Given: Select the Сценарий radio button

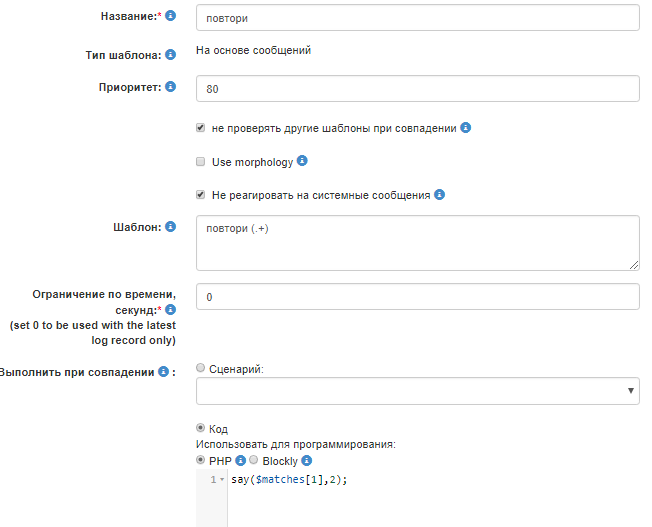Looking at the screenshot, I should click(201, 369).
